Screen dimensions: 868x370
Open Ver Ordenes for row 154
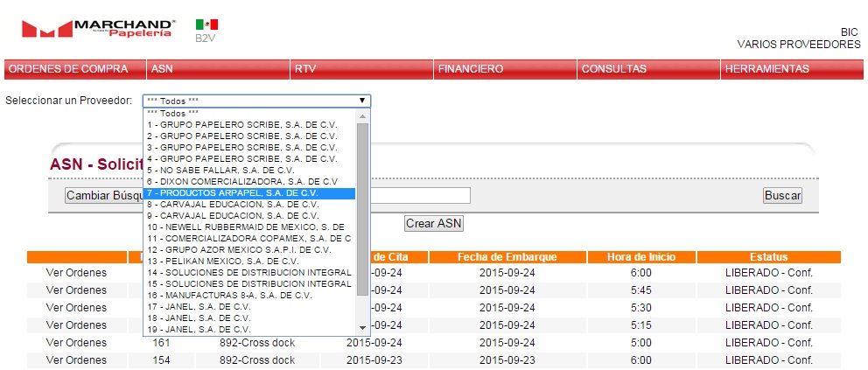(x=76, y=360)
